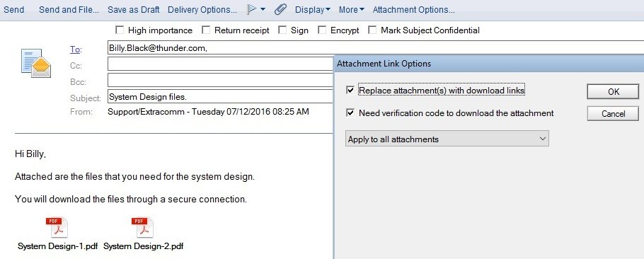Click the line 'Attached are the files that you need'
Viewport: 644px width, 259px height.
coord(134,177)
